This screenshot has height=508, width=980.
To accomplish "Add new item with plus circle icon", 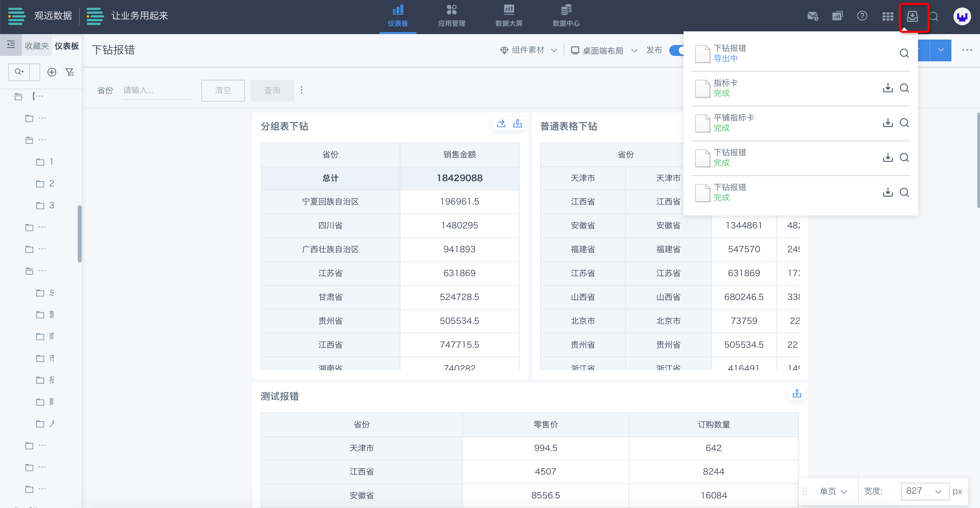I will pyautogui.click(x=52, y=72).
